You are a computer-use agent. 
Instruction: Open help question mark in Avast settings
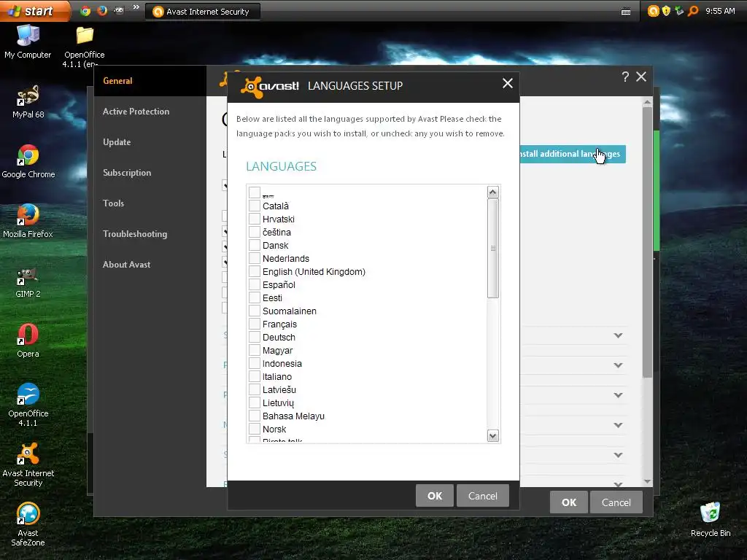tap(625, 77)
